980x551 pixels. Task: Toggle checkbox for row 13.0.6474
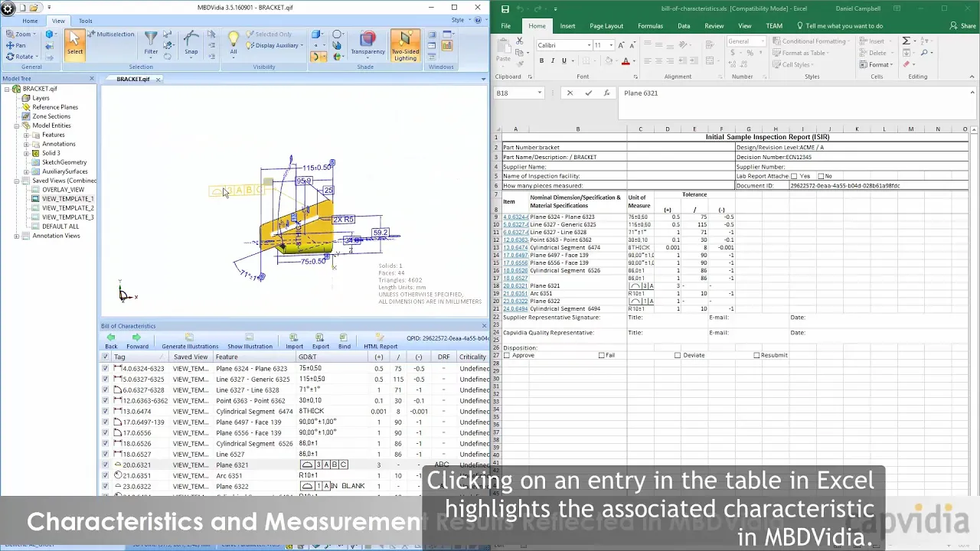tap(106, 411)
